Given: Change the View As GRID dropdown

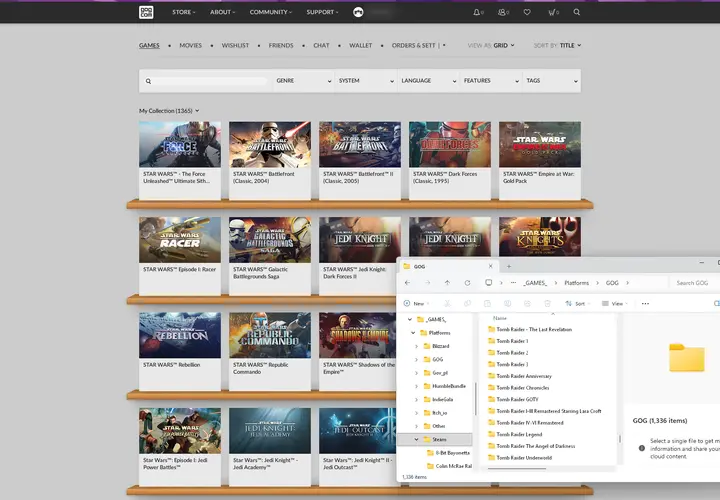Looking at the screenshot, I should (504, 45).
